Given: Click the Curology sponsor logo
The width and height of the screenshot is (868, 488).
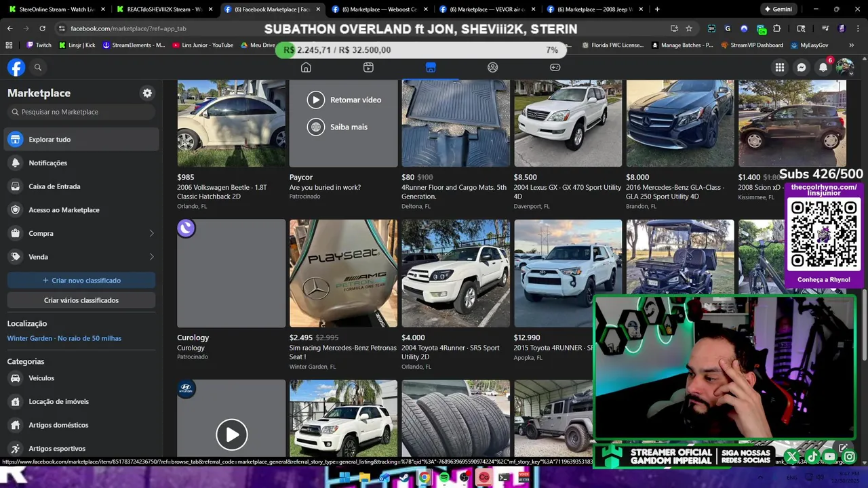Looking at the screenshot, I should click(x=186, y=228).
